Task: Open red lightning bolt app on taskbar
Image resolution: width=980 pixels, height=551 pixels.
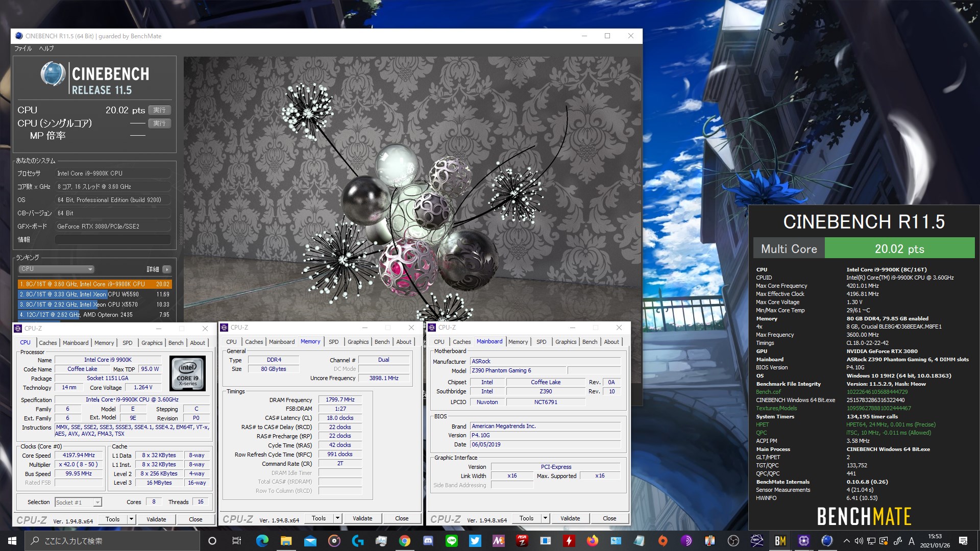Action: 569,541
